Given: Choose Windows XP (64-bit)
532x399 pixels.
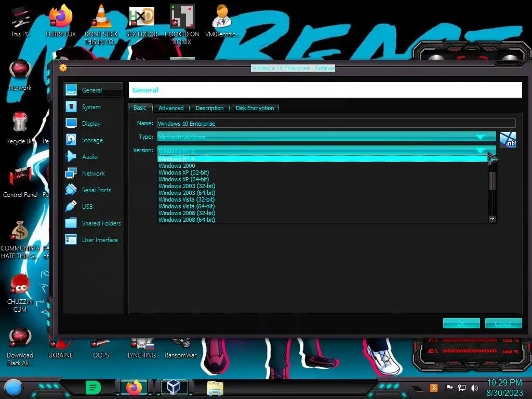Looking at the screenshot, I should point(322,179).
